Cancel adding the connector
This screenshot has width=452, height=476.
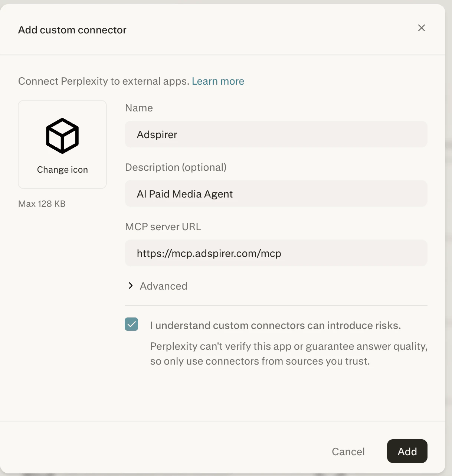(348, 451)
